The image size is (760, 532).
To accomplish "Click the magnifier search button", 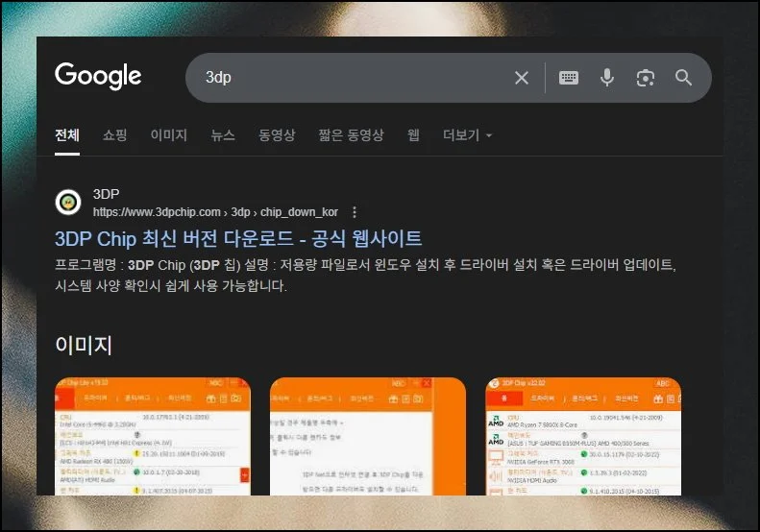I will click(683, 78).
